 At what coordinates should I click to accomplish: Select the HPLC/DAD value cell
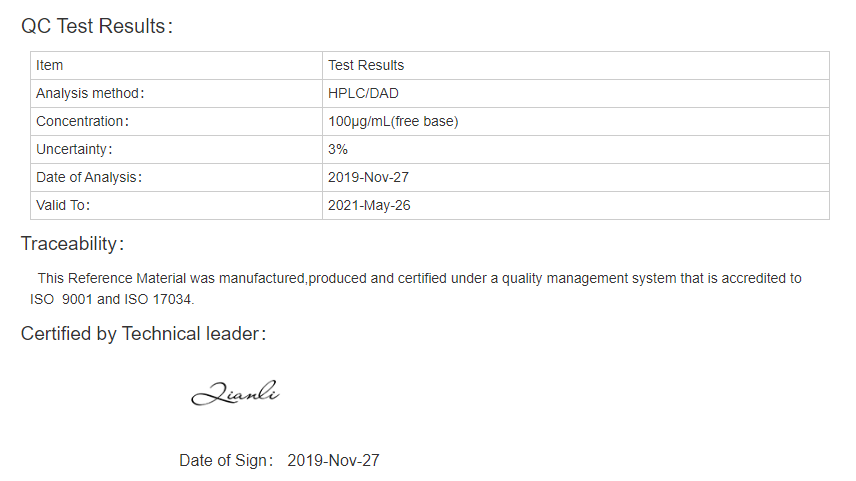[576, 93]
